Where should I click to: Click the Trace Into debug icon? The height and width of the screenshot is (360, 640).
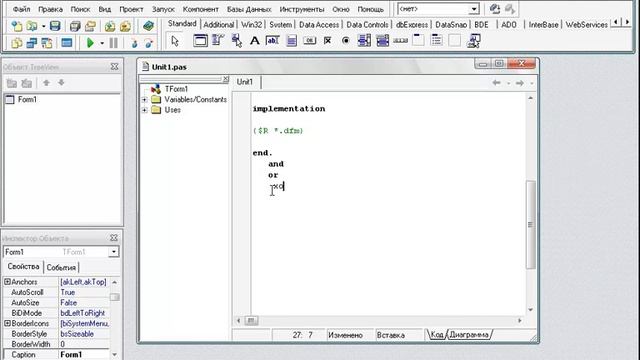tap(134, 42)
